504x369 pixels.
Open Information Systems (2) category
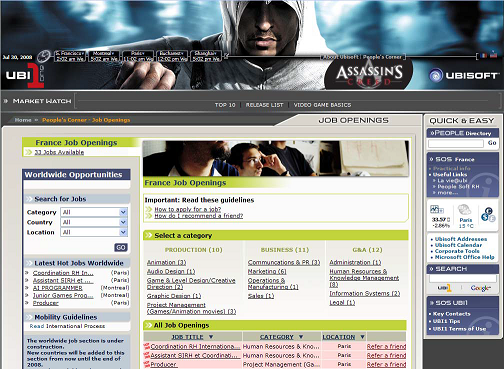pyautogui.click(x=365, y=294)
